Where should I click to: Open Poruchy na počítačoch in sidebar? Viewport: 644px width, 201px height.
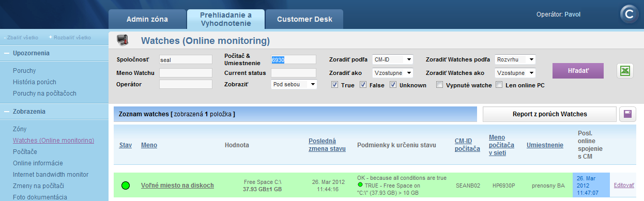pos(45,94)
